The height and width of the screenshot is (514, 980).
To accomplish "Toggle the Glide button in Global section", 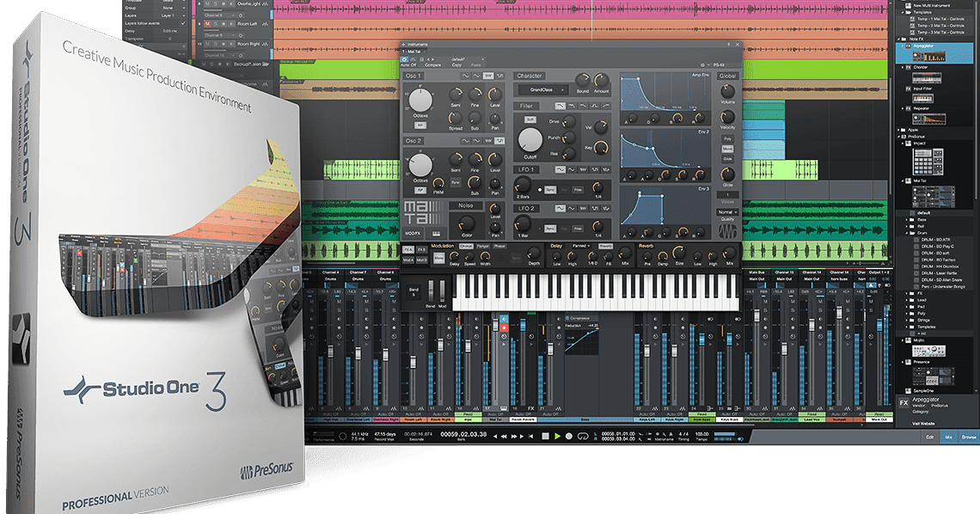I will point(727,159).
